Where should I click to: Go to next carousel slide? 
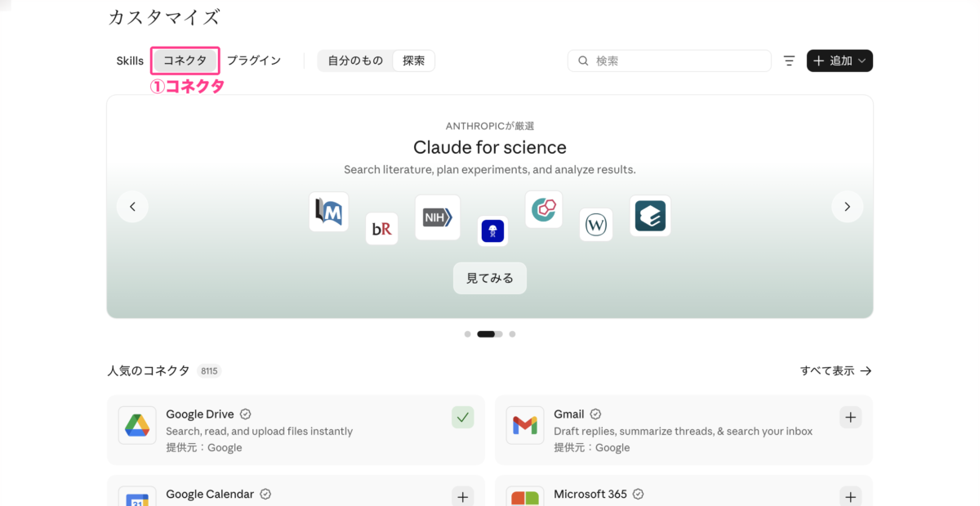(x=847, y=206)
